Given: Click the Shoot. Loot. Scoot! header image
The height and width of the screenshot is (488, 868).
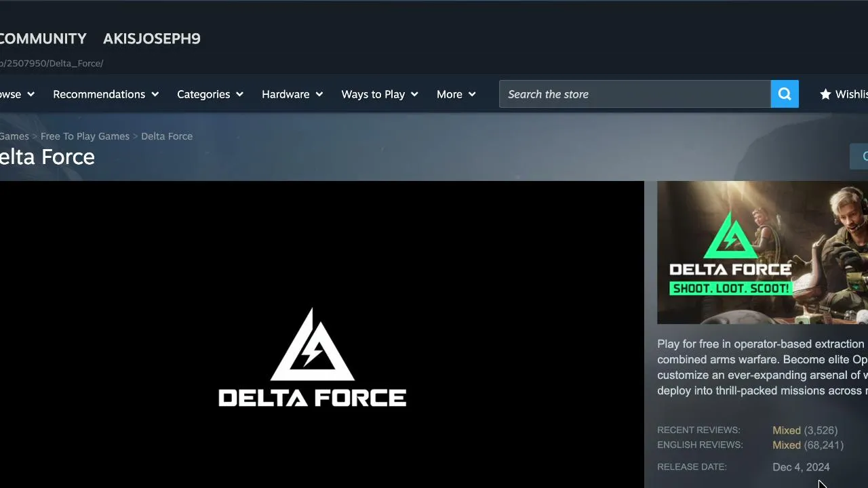Looking at the screenshot, I should pyautogui.click(x=762, y=252).
